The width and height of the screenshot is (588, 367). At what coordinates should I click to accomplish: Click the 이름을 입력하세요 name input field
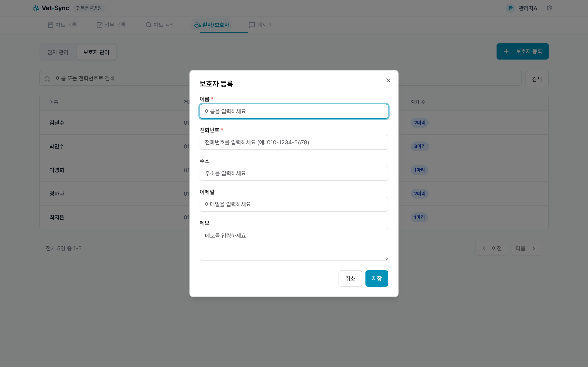pos(294,111)
